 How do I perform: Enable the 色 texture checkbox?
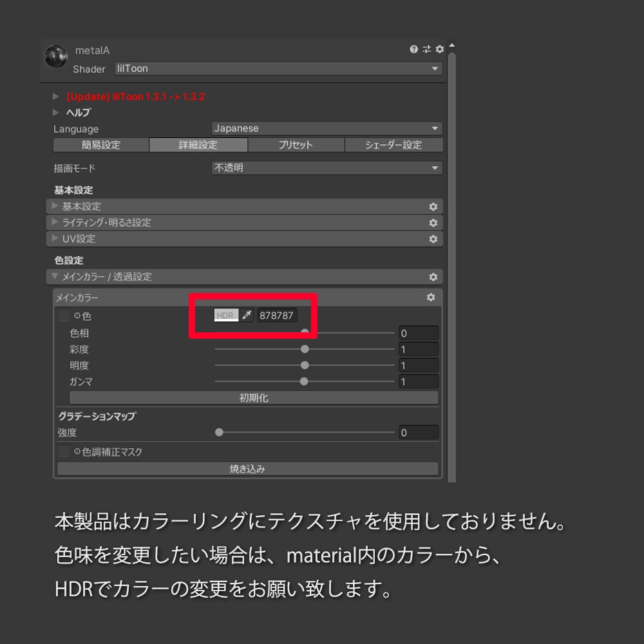[x=64, y=316]
